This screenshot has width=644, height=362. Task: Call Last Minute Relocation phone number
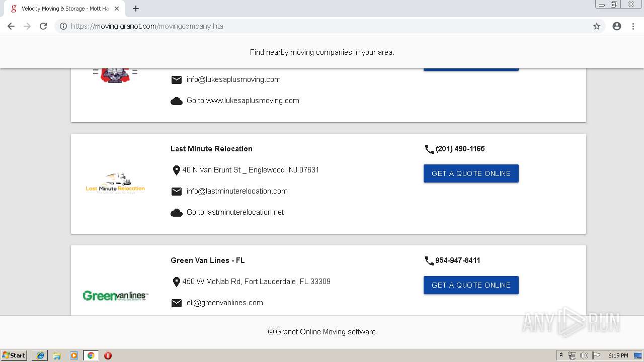[x=460, y=149]
